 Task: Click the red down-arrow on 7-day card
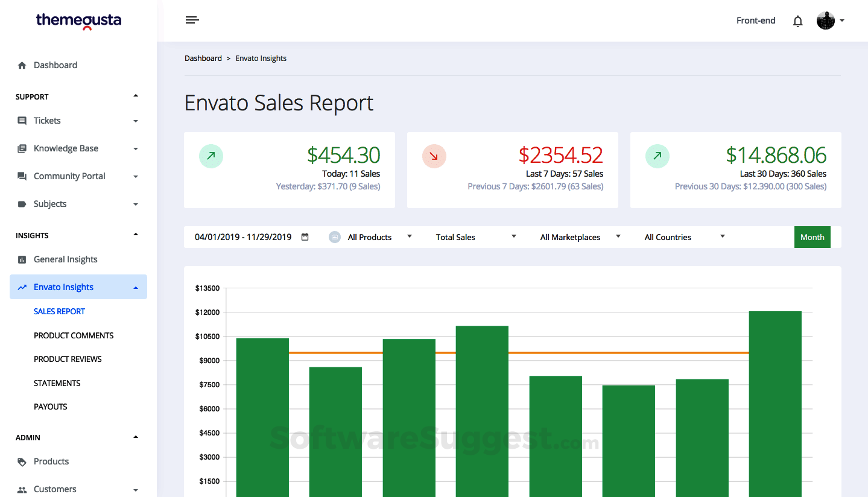tap(434, 156)
